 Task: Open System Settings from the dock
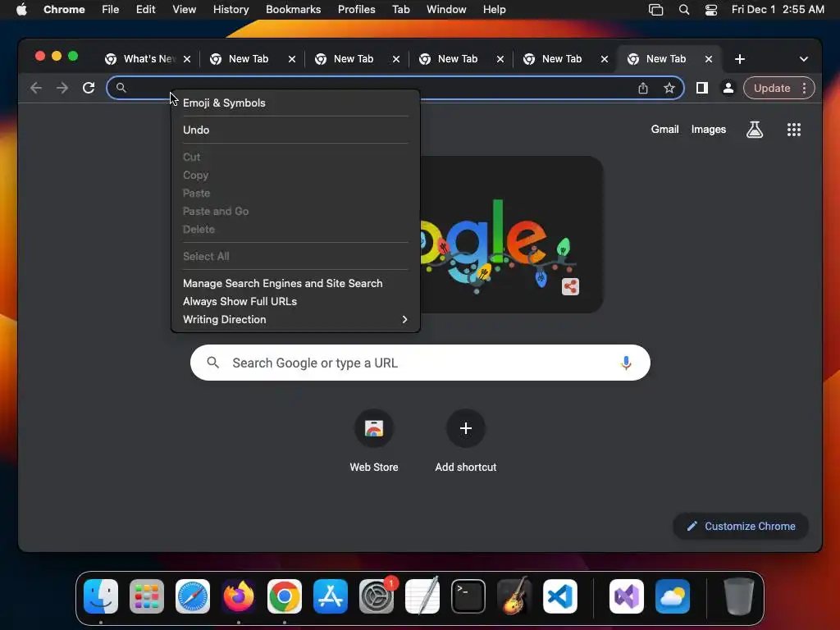(x=376, y=596)
